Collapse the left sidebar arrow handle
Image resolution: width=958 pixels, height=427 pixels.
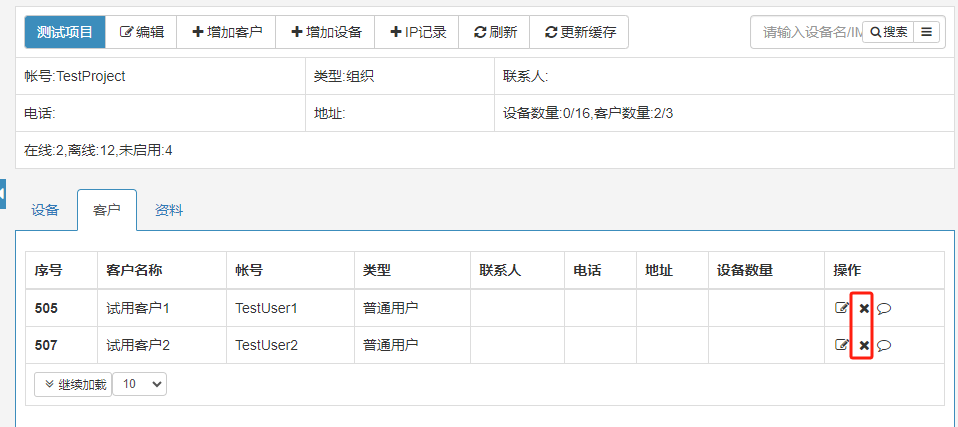[3, 193]
